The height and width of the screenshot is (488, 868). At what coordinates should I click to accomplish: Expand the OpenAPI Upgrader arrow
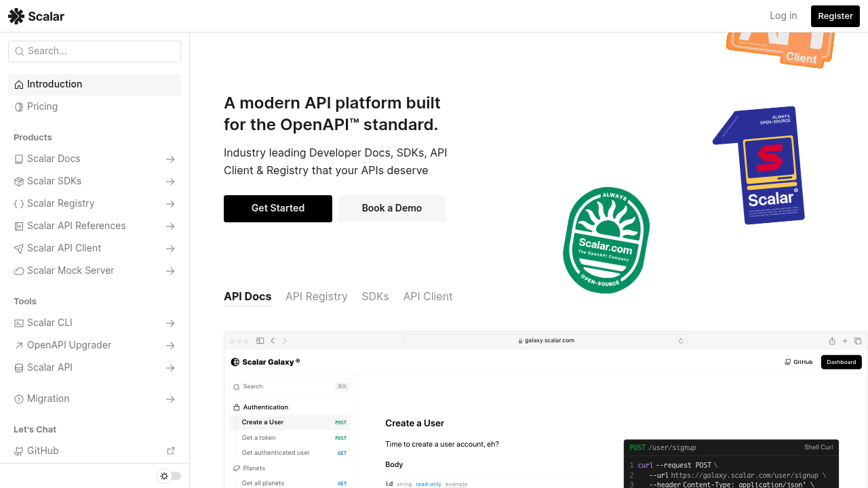coord(170,346)
